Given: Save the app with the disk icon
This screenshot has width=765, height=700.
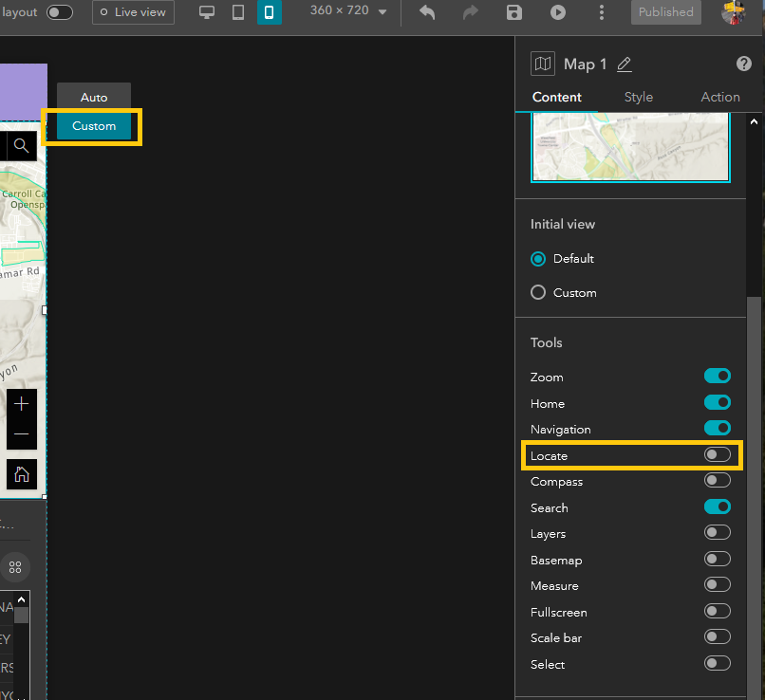Looking at the screenshot, I should point(513,12).
